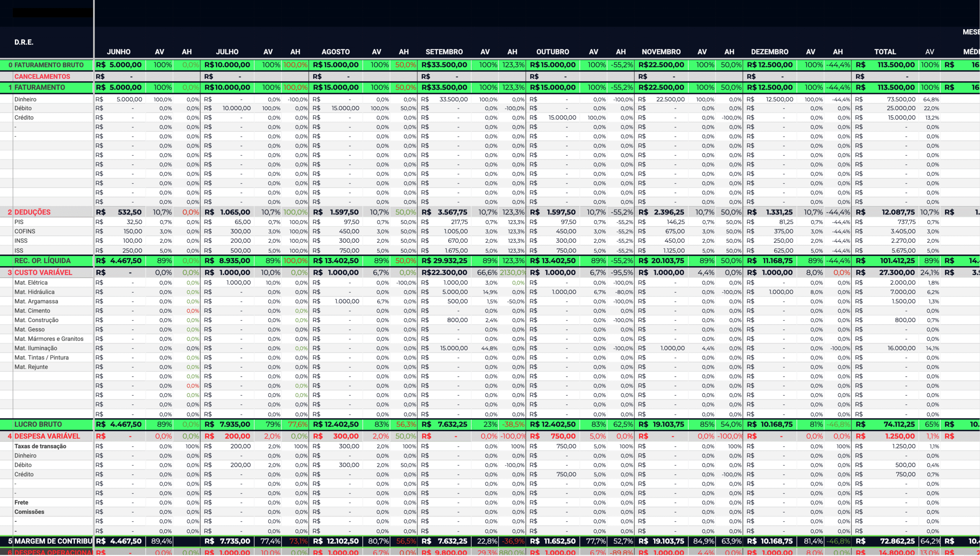The image size is (980, 556).
Task: Select the Mat. Hidráulica row label
Action: click(34, 292)
